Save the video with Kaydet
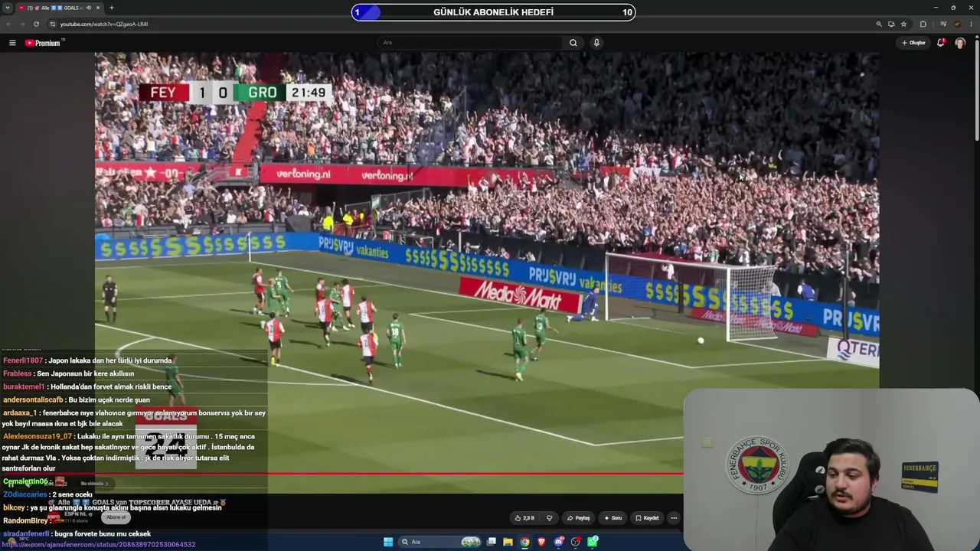The height and width of the screenshot is (551, 980). point(647,518)
